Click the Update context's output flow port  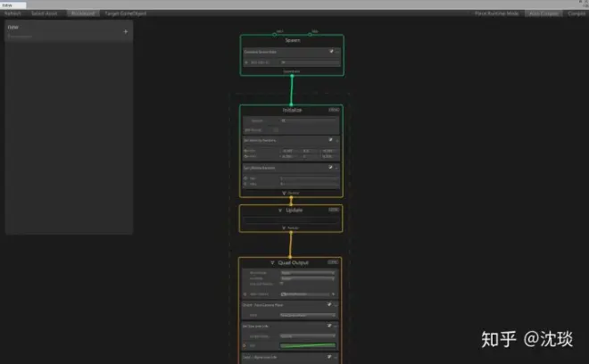click(291, 233)
